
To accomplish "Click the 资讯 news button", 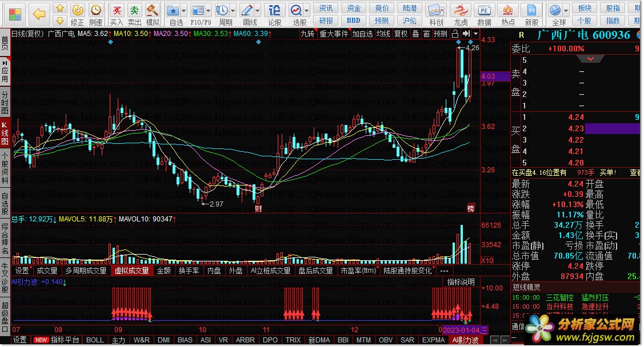I will click(326, 8).
